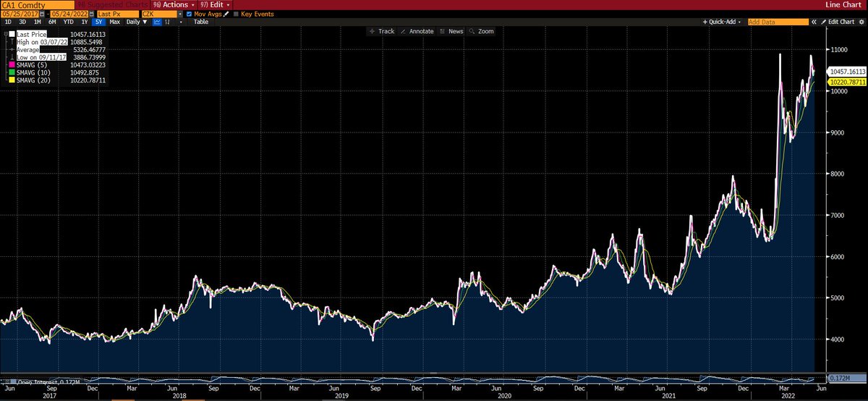Viewport: 868px width, 401px height.
Task: Click the yellow 10220.78711 axis label
Action: point(846,82)
